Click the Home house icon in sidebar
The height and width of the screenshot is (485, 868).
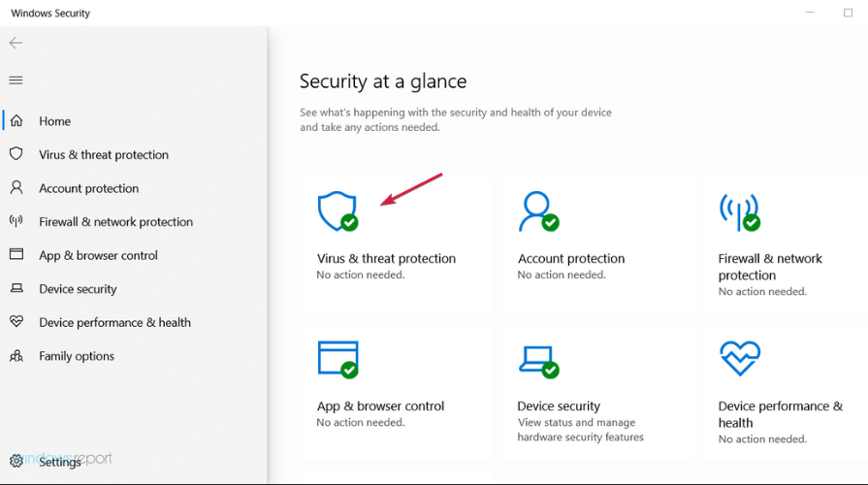click(16, 120)
